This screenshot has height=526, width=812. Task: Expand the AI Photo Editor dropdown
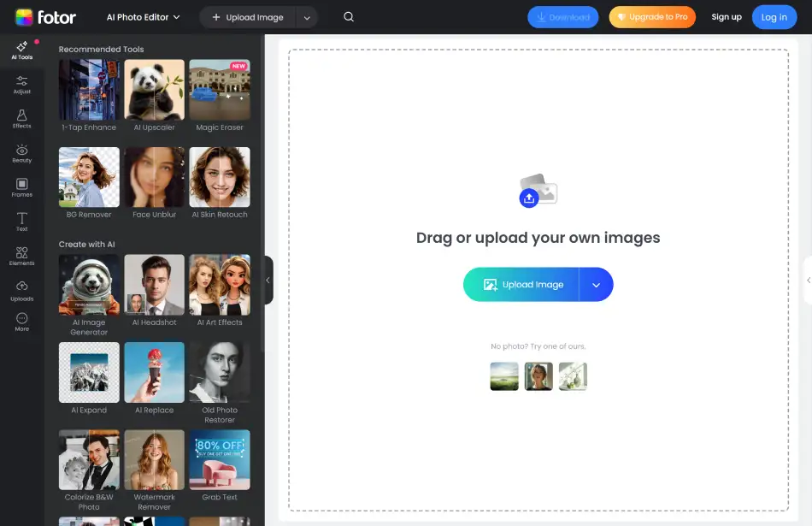point(143,17)
